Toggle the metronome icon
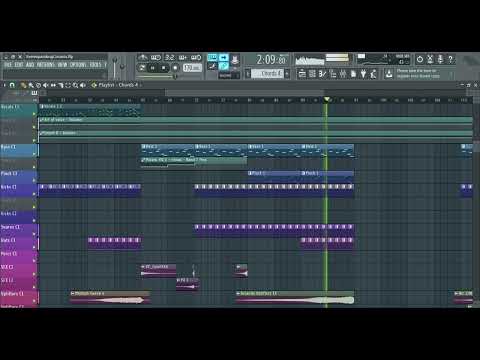480x360 pixels. [x=143, y=57]
